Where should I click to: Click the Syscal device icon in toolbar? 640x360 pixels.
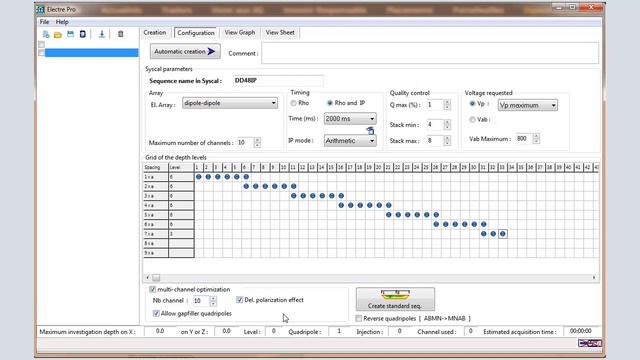[82, 34]
